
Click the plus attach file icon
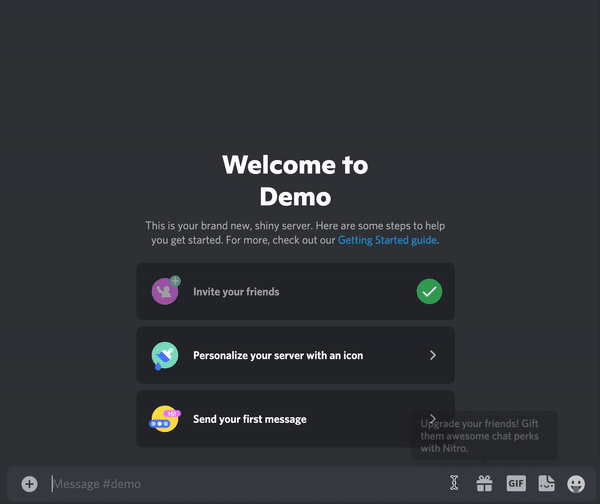click(x=29, y=484)
